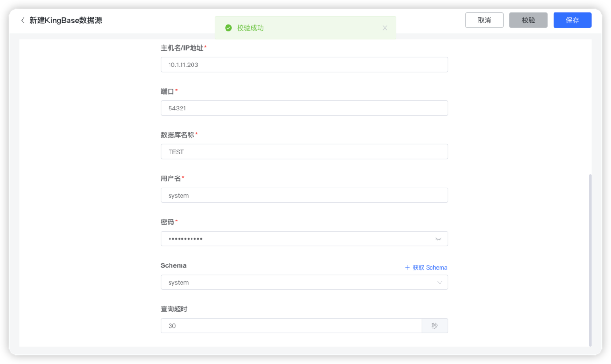The width and height of the screenshot is (611, 364).
Task: Click the 取消 button
Action: (x=485, y=21)
